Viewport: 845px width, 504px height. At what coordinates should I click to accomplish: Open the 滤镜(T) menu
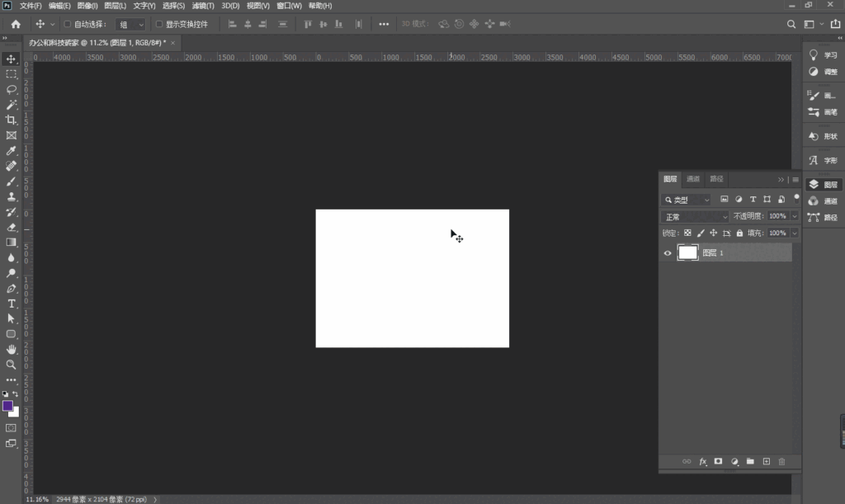(x=203, y=6)
